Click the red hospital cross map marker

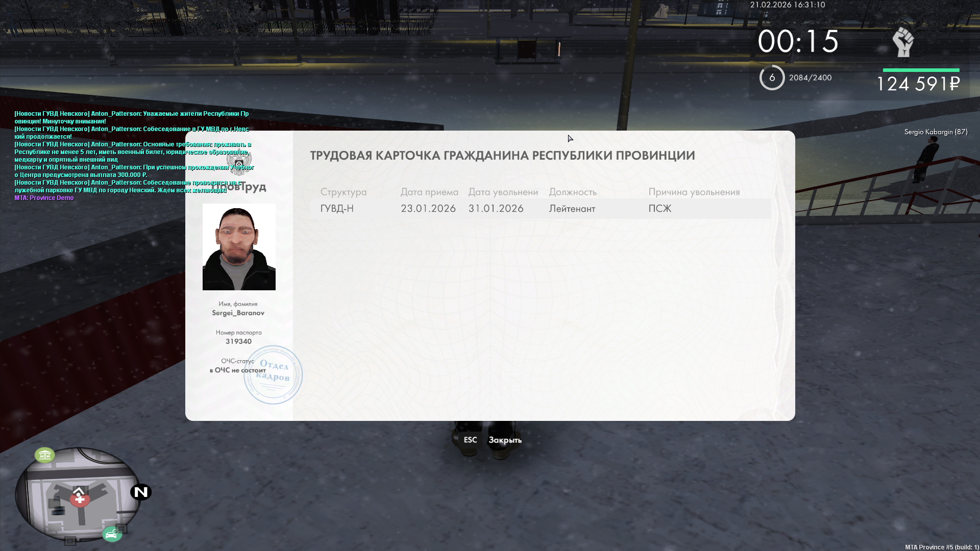pos(79,500)
